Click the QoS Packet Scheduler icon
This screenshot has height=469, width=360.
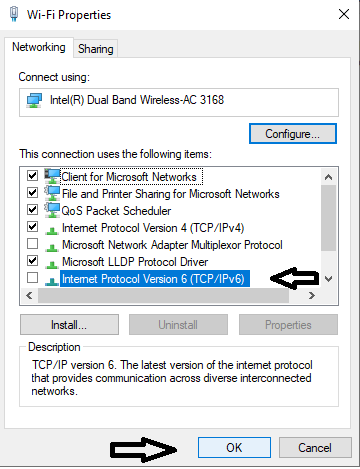tap(52, 210)
